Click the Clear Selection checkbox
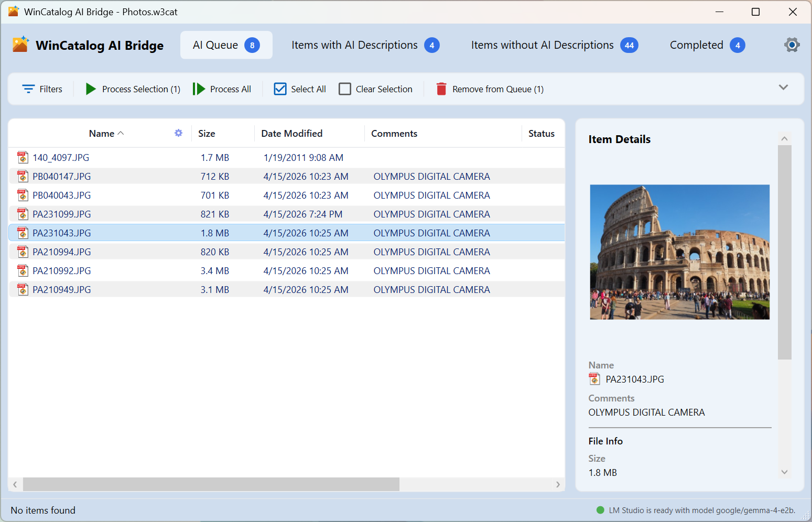 tap(345, 89)
